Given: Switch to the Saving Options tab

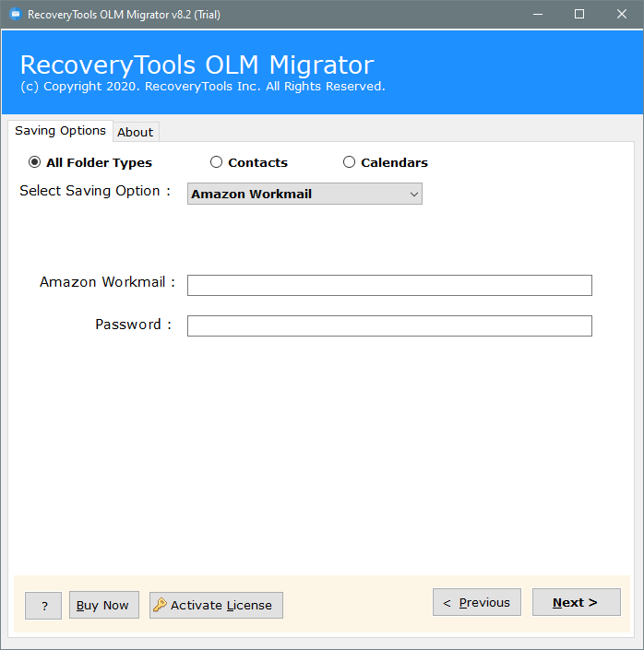Looking at the screenshot, I should pos(61,131).
